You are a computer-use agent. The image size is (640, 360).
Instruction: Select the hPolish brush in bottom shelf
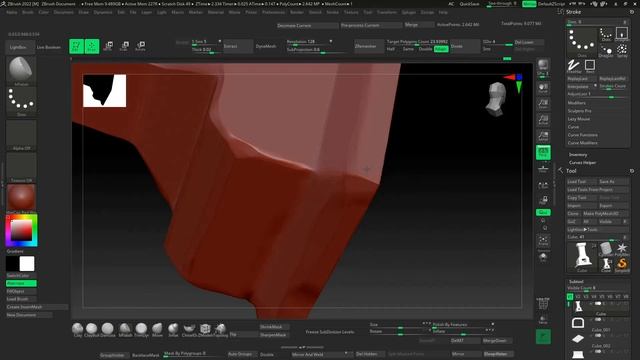125,329
